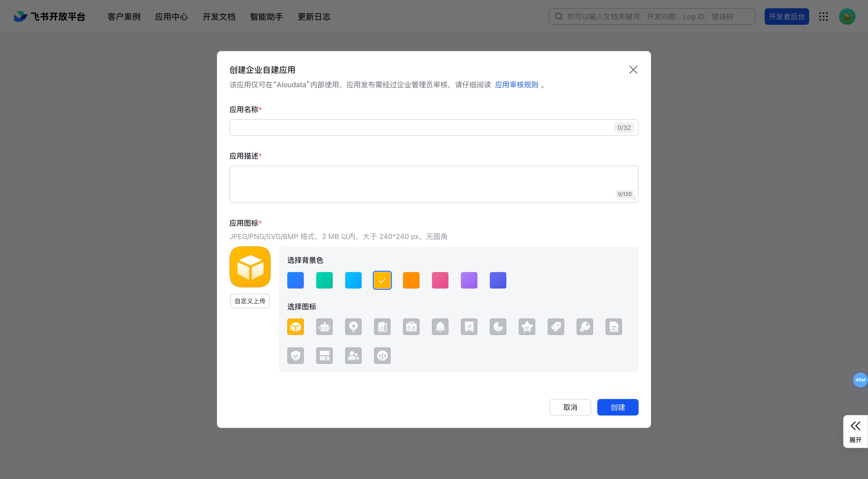Select the bookmark checkmark icon option
The height and width of the screenshot is (479, 868).
point(469,326)
